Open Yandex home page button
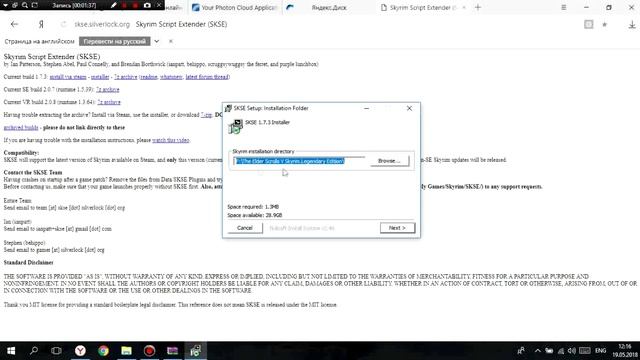640x360 pixels. point(41,24)
